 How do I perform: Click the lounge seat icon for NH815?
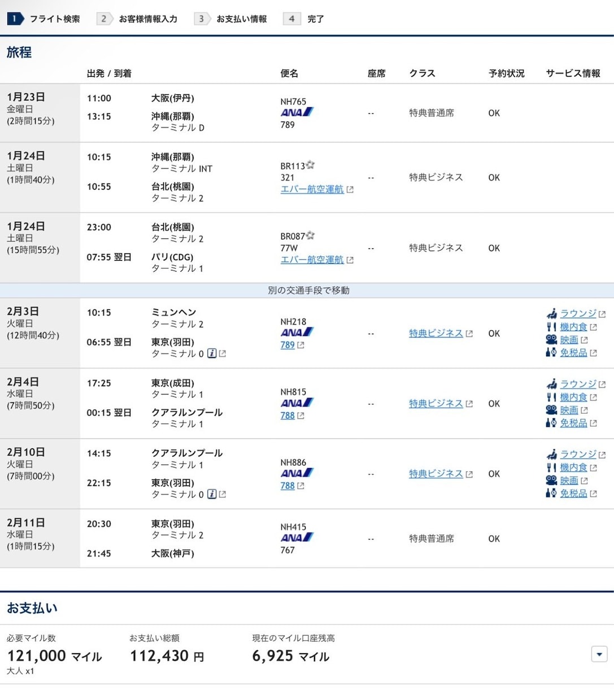pos(551,384)
